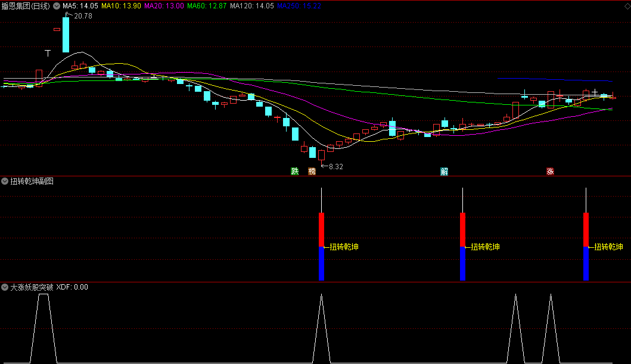Viewport: 631px width, 364px height.
Task: Open the dropdown beside 播恩集团(日线) title
Action: tap(57, 6)
